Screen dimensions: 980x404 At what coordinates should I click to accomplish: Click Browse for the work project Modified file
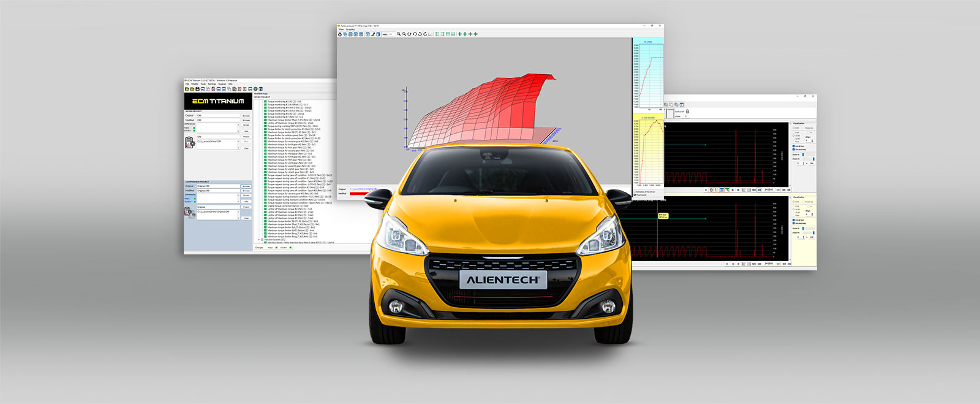(x=246, y=120)
